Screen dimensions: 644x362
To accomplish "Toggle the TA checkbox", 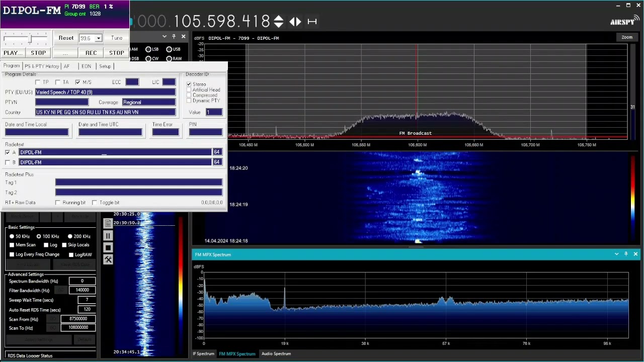I will click(57, 82).
